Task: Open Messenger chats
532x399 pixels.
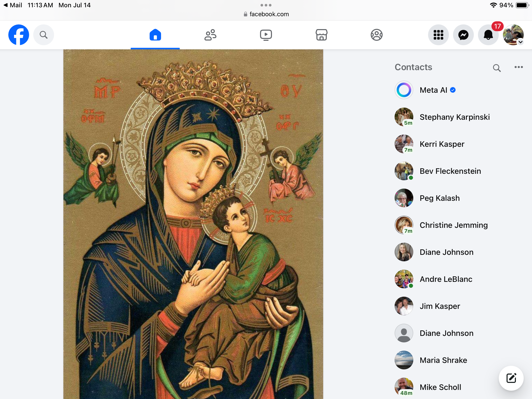Action: [x=463, y=35]
